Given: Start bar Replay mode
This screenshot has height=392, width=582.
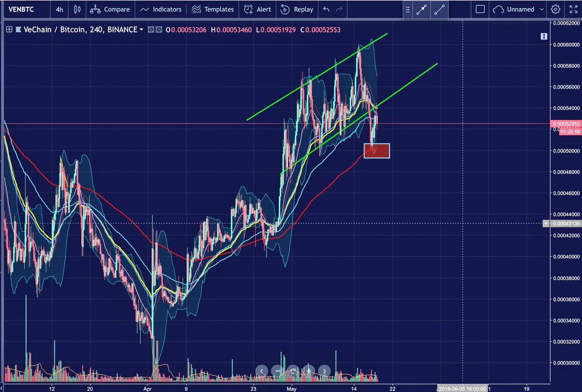Looking at the screenshot, I should [296, 9].
